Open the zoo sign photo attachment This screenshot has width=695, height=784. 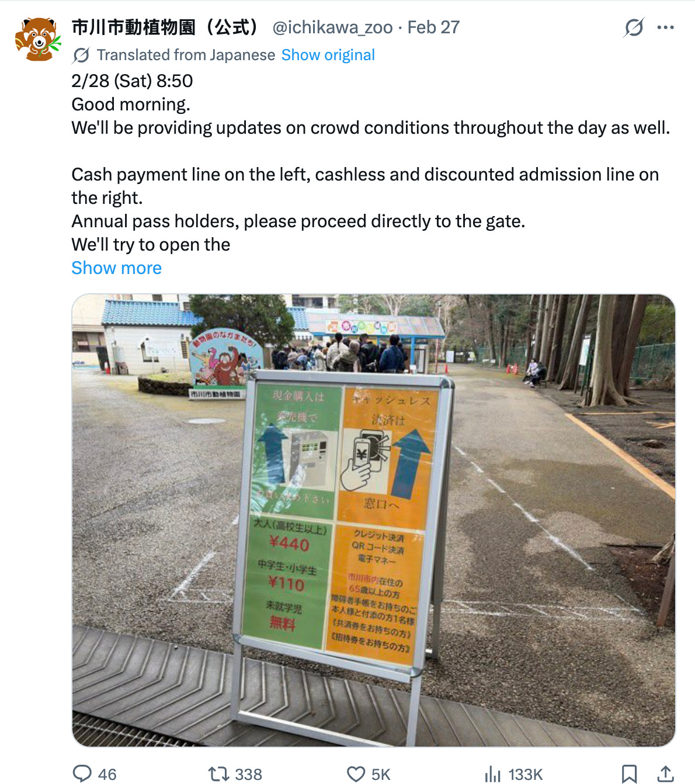point(373,520)
